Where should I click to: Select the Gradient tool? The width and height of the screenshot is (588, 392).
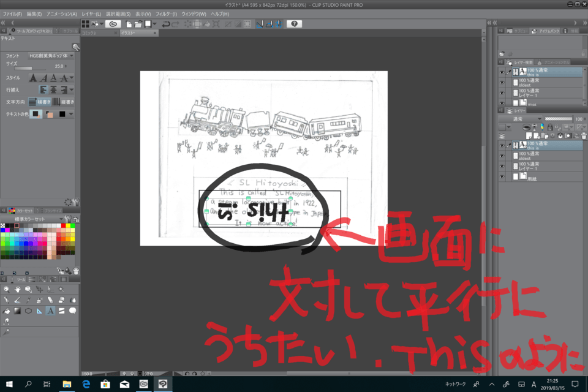pos(17,311)
